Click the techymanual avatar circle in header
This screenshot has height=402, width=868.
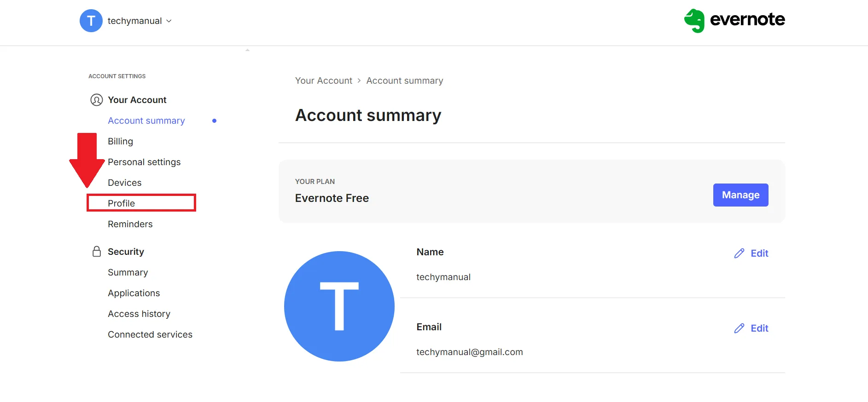point(91,20)
